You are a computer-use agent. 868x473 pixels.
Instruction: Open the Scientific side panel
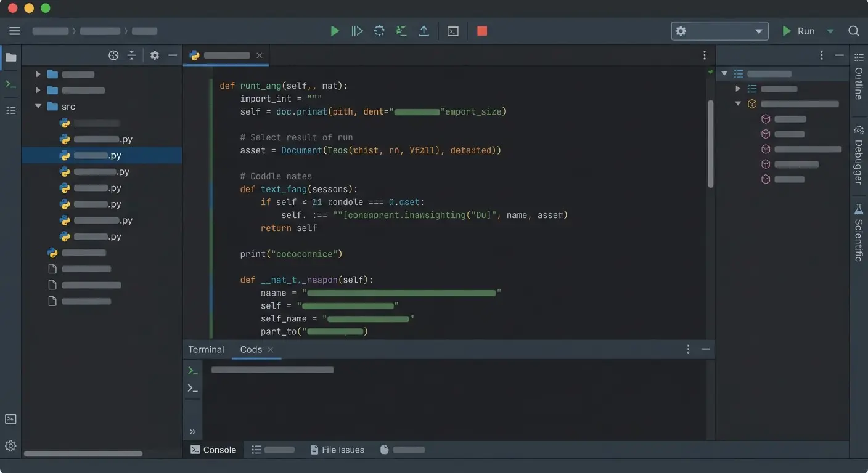pos(859,233)
